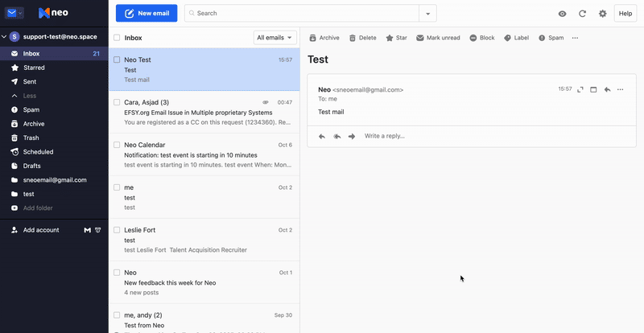Refresh the mailbox with the reload icon
Viewport: 644px width, 333px height.
point(582,14)
